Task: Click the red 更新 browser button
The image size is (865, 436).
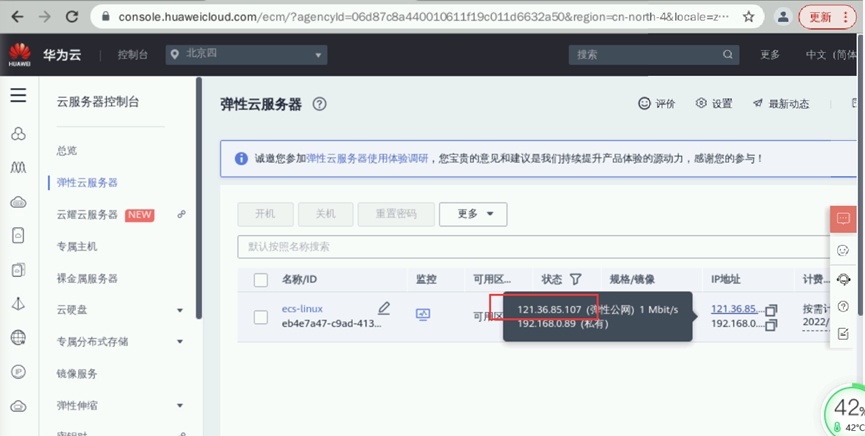Action: pos(827,17)
